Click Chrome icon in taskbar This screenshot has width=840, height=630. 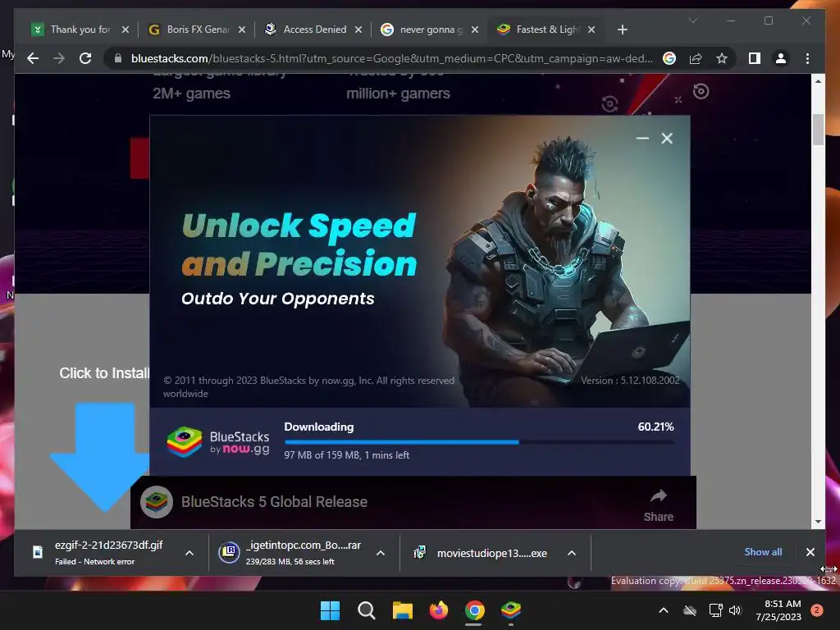point(475,610)
